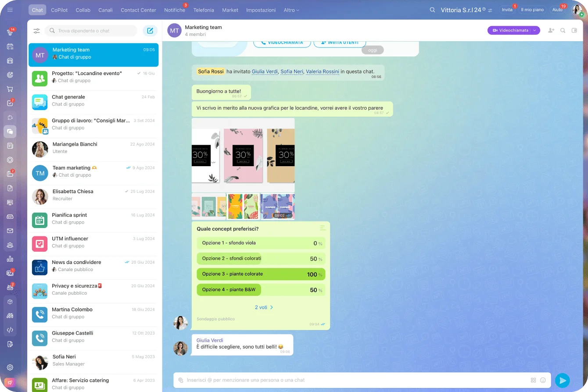Click the Invita button
Screen dimensions: 588x392
click(507, 9)
